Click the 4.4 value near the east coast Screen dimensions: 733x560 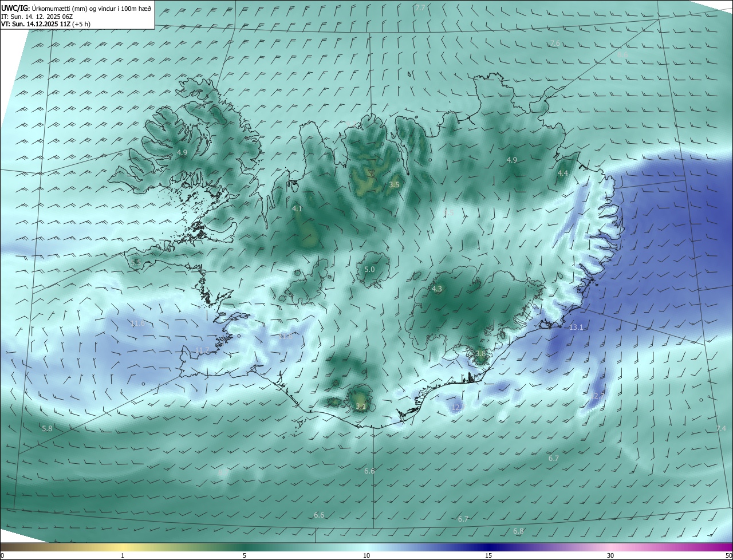[563, 173]
